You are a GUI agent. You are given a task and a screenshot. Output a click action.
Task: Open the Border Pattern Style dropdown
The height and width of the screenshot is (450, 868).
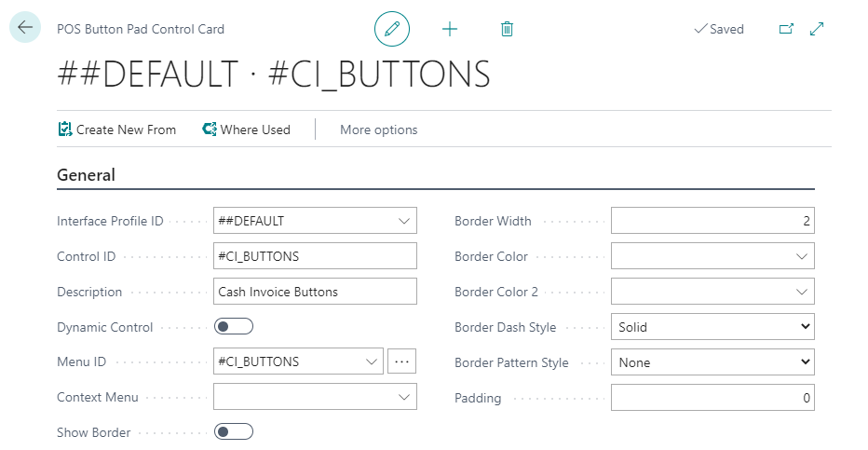click(x=712, y=362)
